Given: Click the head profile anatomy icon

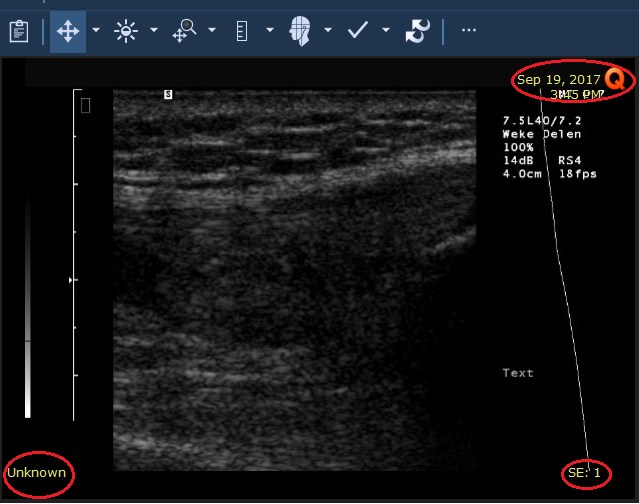Looking at the screenshot, I should click(x=299, y=31).
